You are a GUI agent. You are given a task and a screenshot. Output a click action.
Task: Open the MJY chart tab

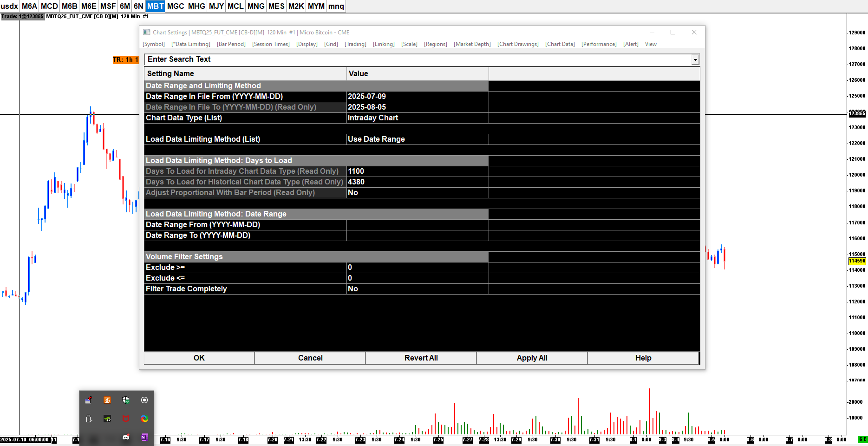(216, 6)
